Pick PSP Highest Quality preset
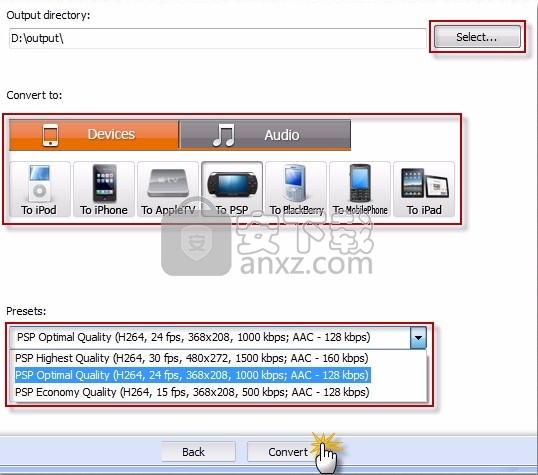This screenshot has width=538, height=475. point(192,358)
